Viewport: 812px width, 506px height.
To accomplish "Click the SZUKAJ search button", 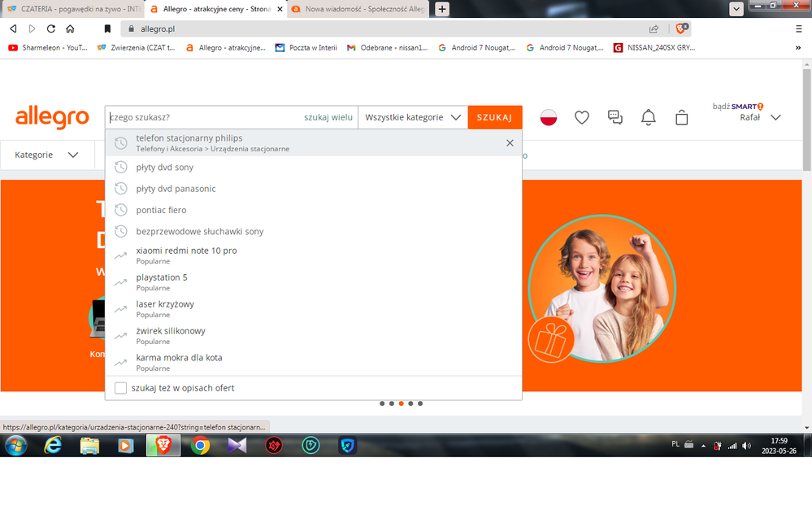I will (x=494, y=117).
